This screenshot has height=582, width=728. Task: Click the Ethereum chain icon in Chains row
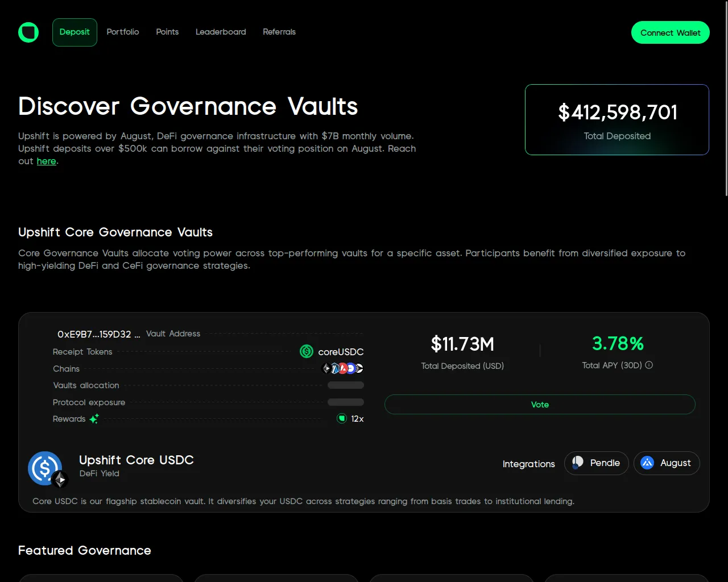tap(326, 368)
